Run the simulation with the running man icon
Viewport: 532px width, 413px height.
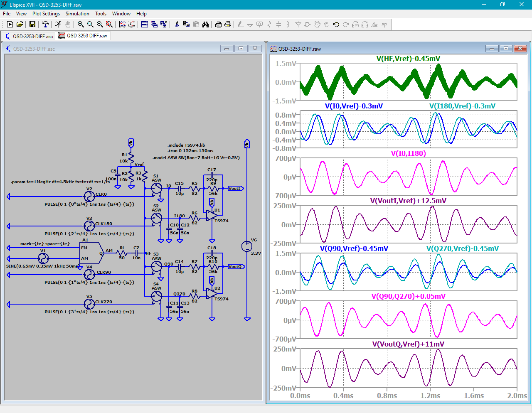click(x=58, y=25)
